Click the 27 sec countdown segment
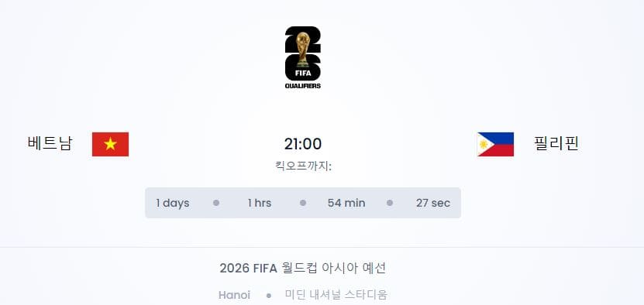Screen dimensions: 644x305 pos(433,203)
